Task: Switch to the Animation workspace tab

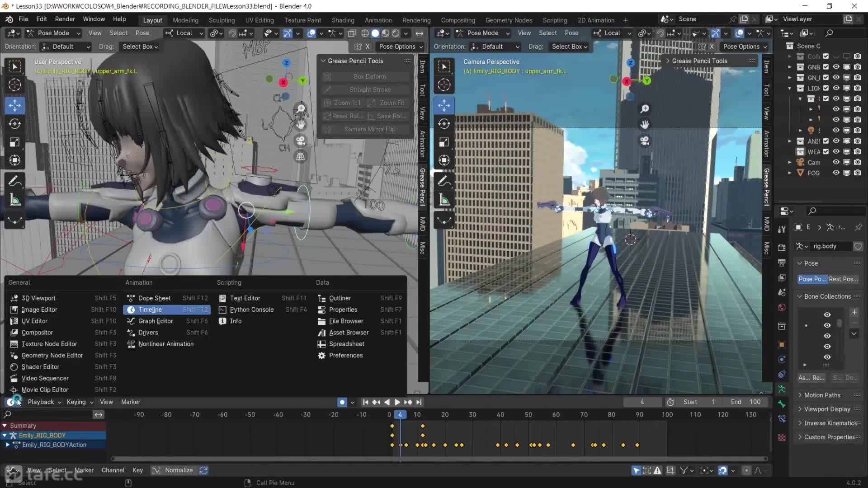Action: [378, 20]
